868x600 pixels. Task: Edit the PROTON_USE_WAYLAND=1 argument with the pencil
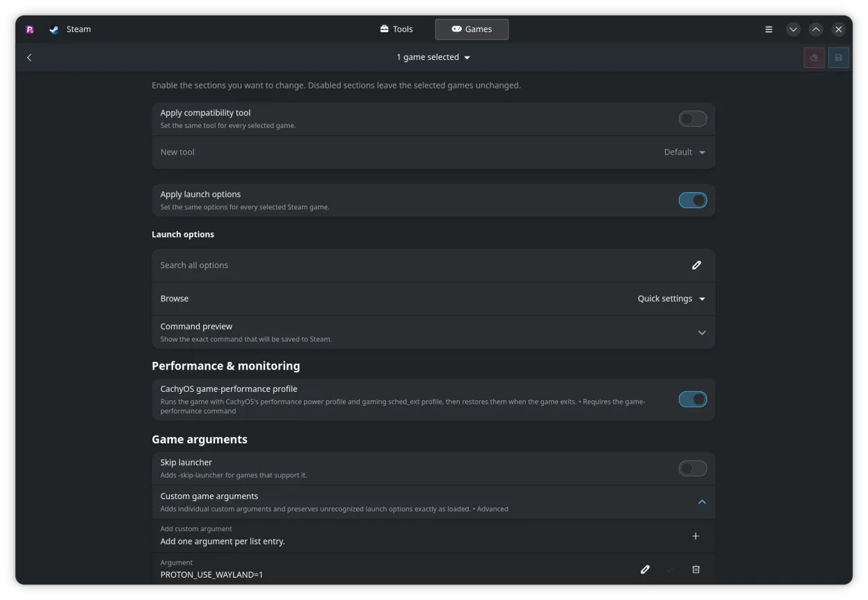[x=645, y=569]
